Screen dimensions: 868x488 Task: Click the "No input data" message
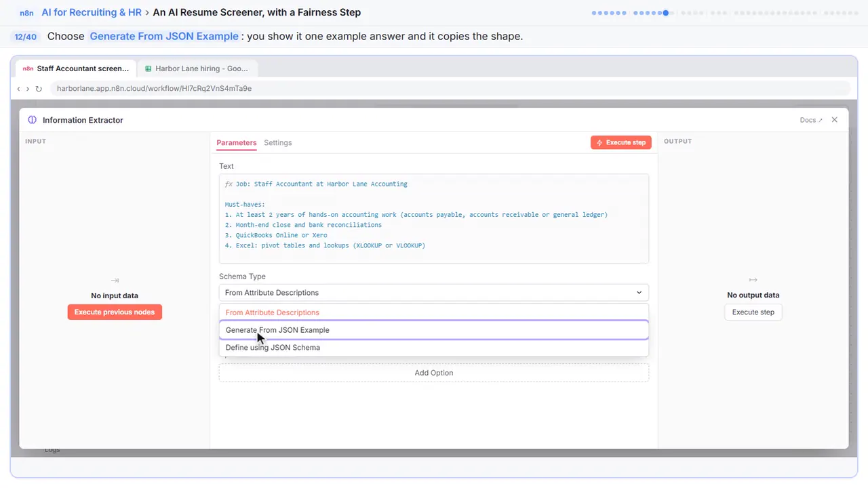[x=115, y=296]
